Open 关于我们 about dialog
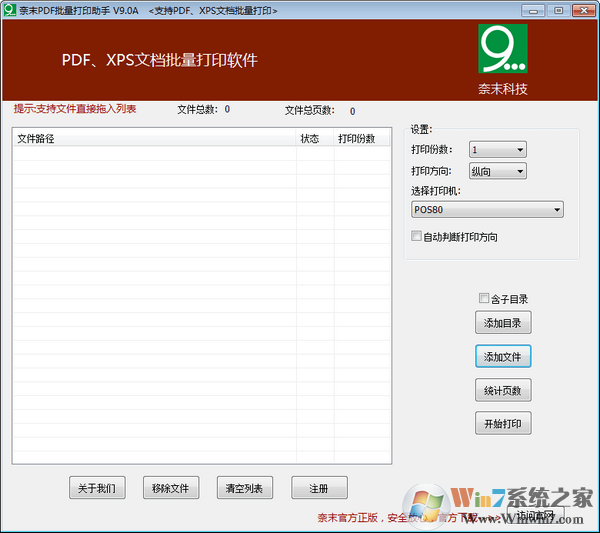Screen dimensions: 600x533 click(97, 487)
